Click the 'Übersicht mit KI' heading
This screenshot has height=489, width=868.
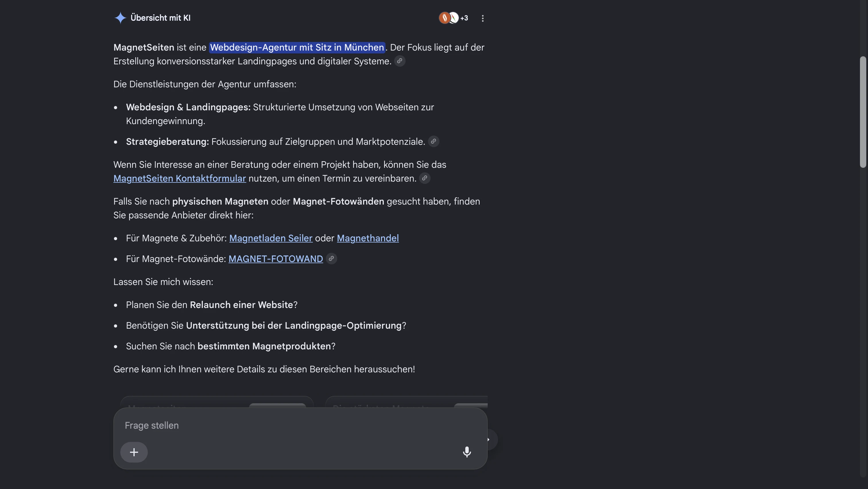(x=160, y=18)
